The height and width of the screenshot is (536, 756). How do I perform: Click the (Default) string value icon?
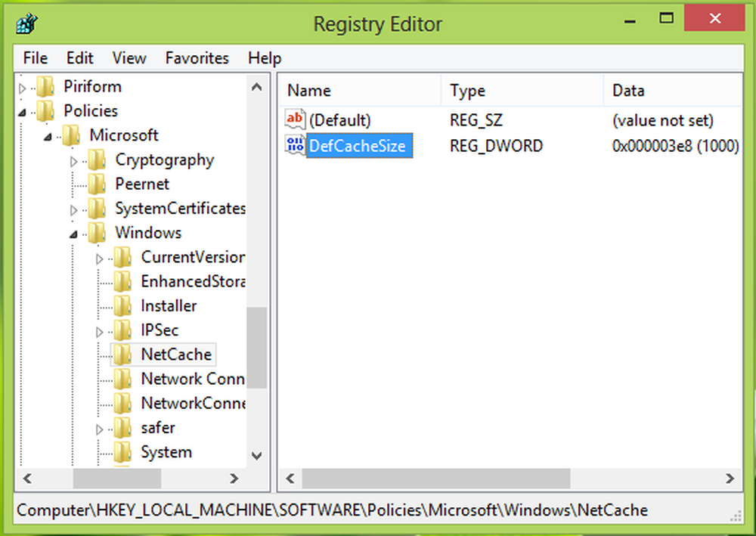pyautogui.click(x=294, y=119)
